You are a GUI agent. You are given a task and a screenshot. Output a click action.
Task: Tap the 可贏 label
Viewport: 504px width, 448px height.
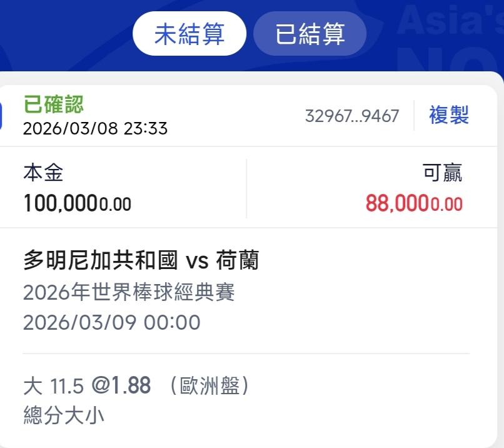point(443,173)
